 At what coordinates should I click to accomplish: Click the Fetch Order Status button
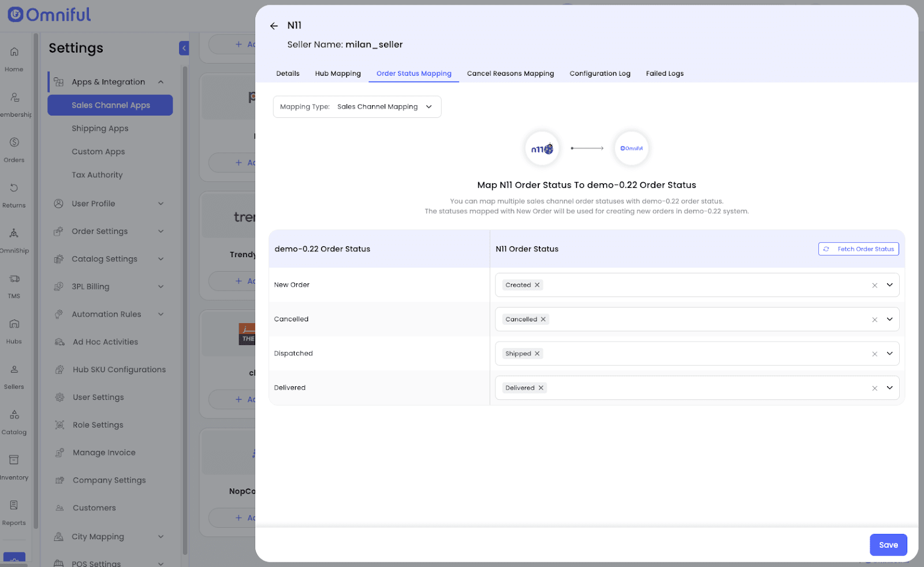[858, 249]
